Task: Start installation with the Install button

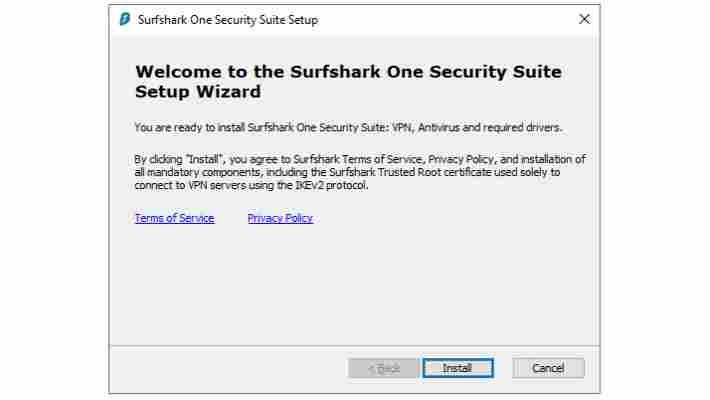Action: click(458, 368)
